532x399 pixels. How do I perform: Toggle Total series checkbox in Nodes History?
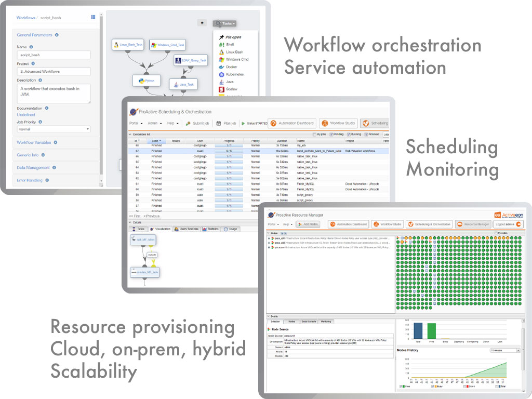497,386
